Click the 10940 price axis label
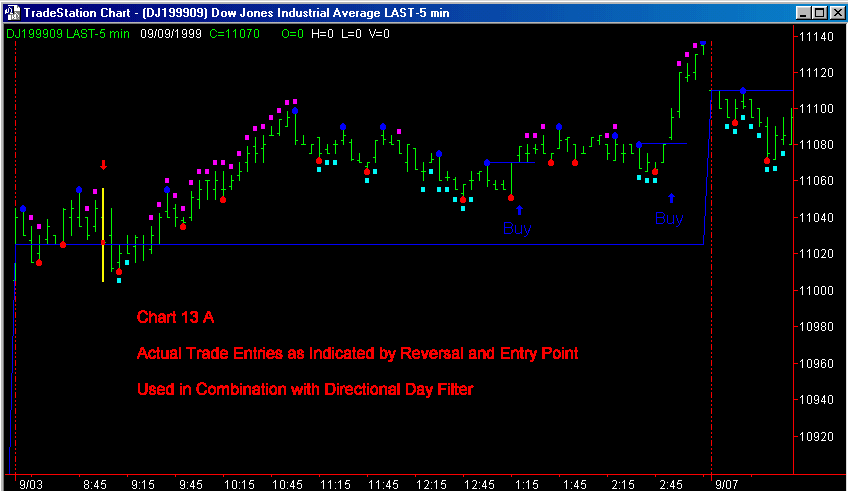This screenshot has height=491, width=848. click(817, 400)
